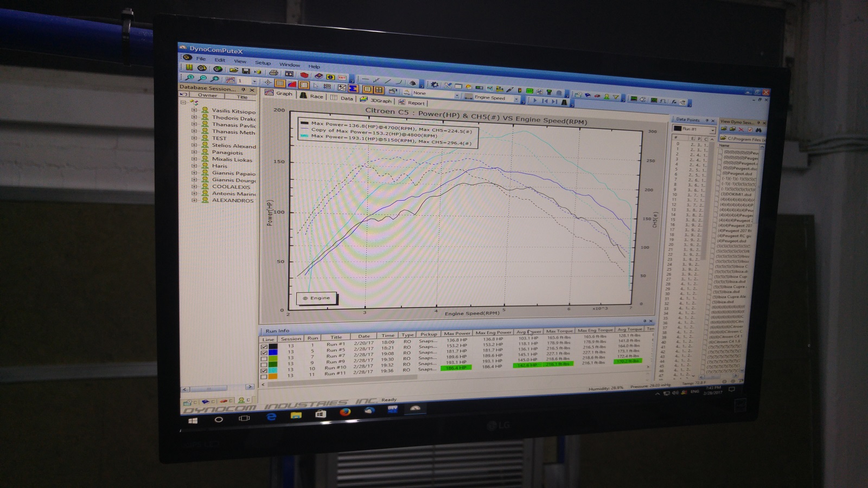Viewport: 868px width, 488px height.
Task: Uncheck the Run #5 line checkbox
Action: coord(264,352)
